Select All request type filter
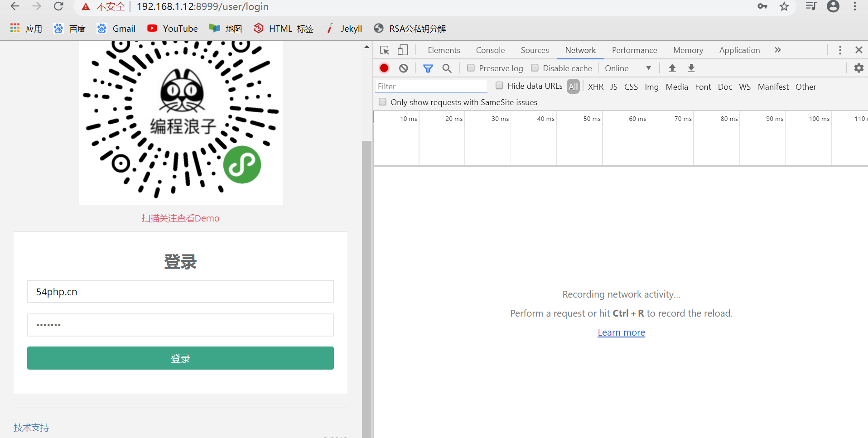 [x=573, y=87]
